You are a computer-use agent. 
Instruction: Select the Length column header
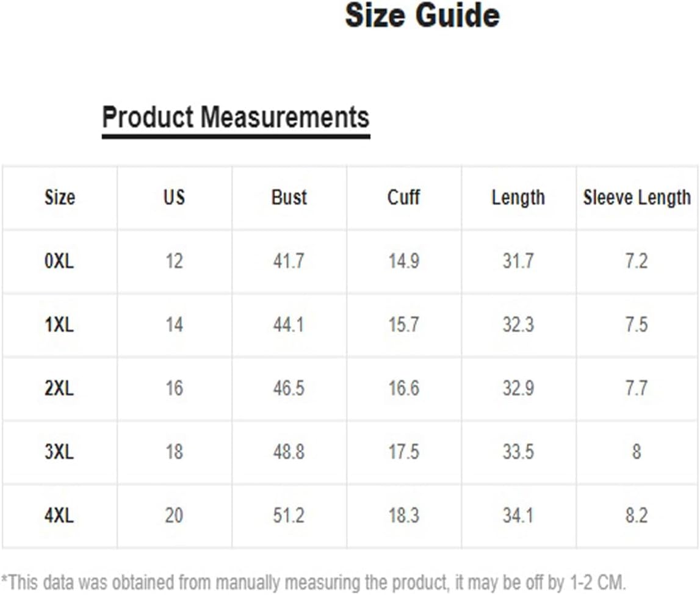point(518,198)
